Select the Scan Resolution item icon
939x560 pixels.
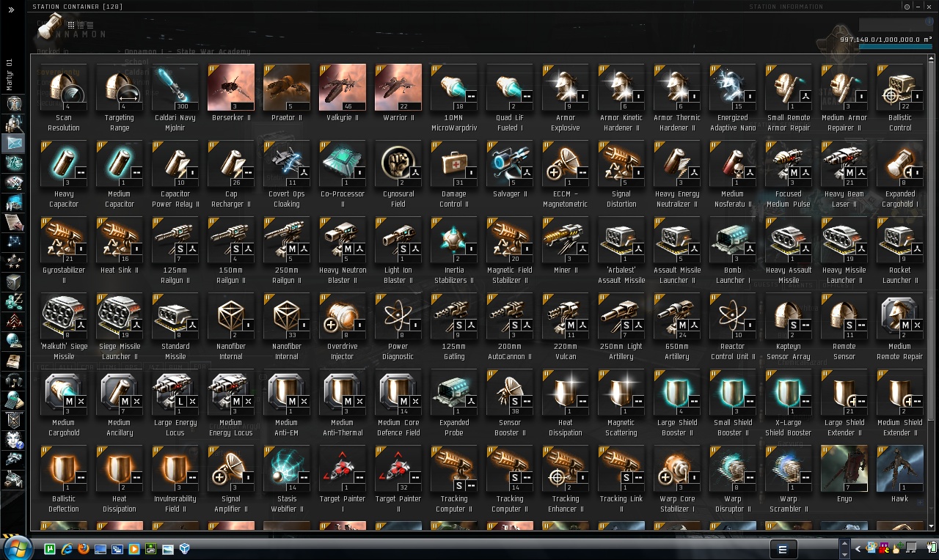pos(64,87)
